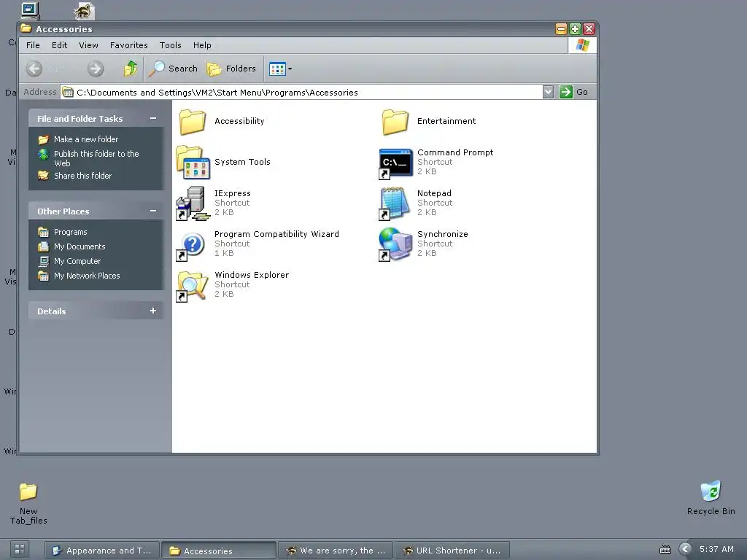
Task: Open the Favorites menu
Action: (x=128, y=45)
